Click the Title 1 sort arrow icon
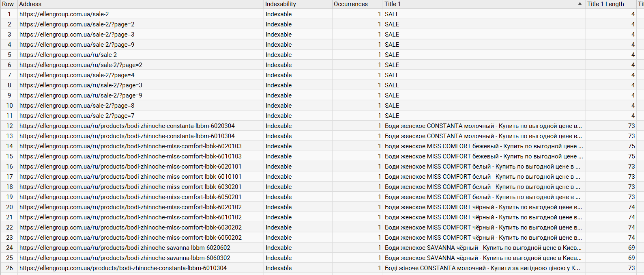 580,4
